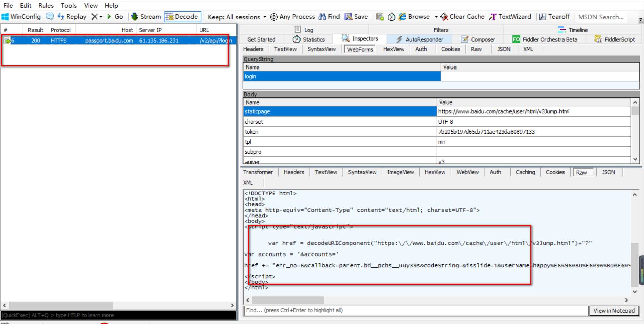644x324 pixels.
Task: Select request HexView tab
Action: click(393, 49)
